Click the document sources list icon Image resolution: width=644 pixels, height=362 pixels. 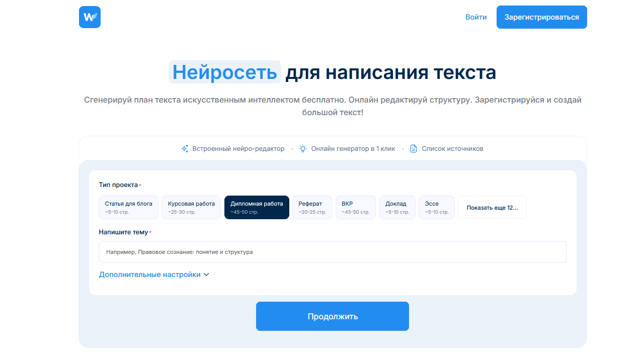click(414, 149)
